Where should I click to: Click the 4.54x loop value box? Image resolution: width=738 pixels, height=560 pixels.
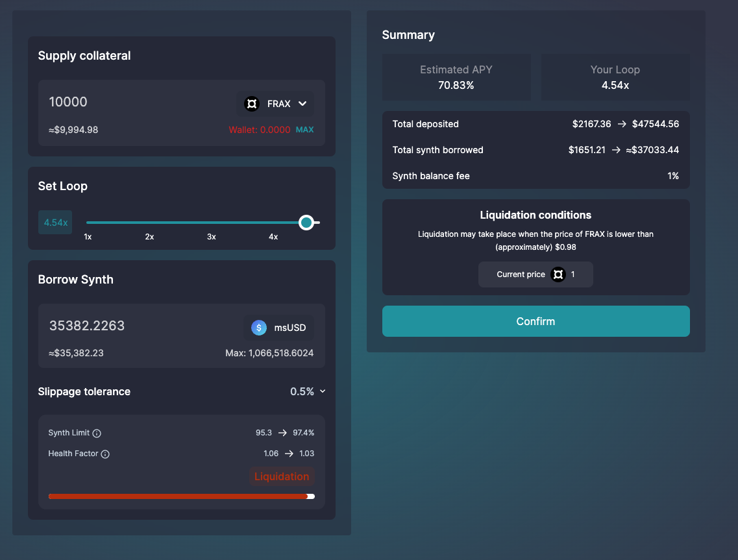point(55,223)
